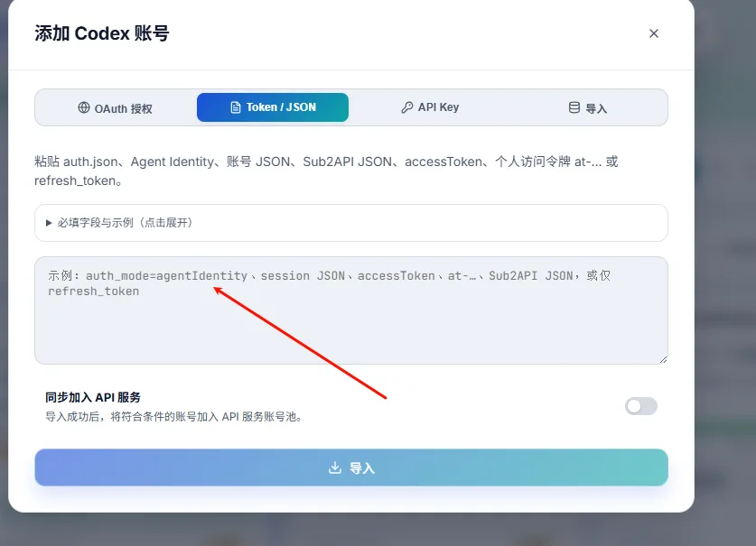
Task: Open the API Key tab
Action: [430, 107]
